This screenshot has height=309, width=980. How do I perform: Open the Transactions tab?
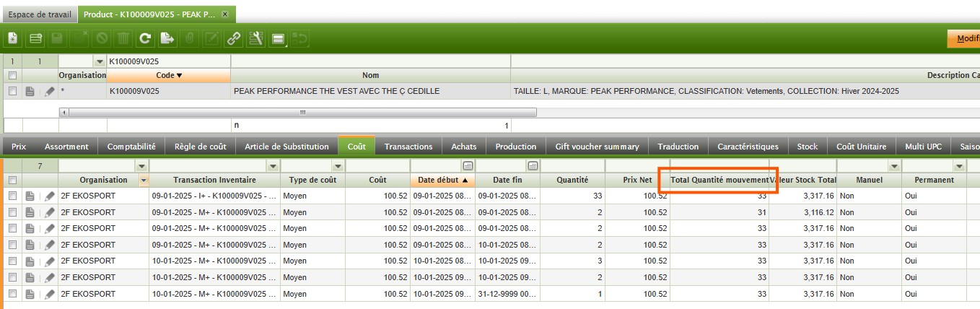[x=408, y=147]
